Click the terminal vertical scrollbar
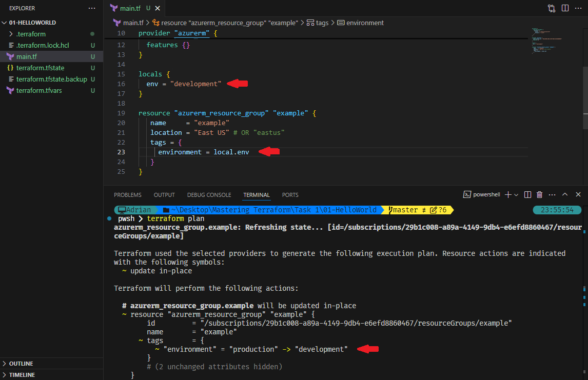This screenshot has height=380, width=588. click(584, 292)
